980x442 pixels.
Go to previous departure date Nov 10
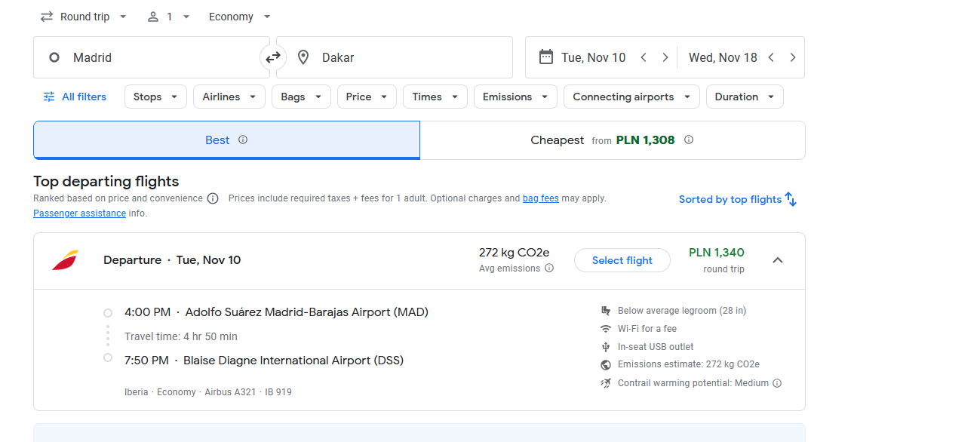click(x=644, y=57)
